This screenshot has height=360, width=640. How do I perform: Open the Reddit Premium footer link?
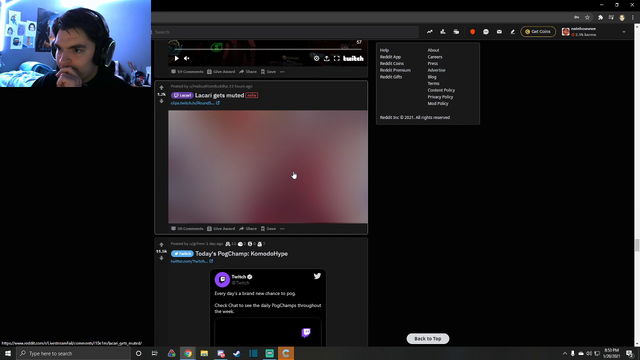coord(395,70)
